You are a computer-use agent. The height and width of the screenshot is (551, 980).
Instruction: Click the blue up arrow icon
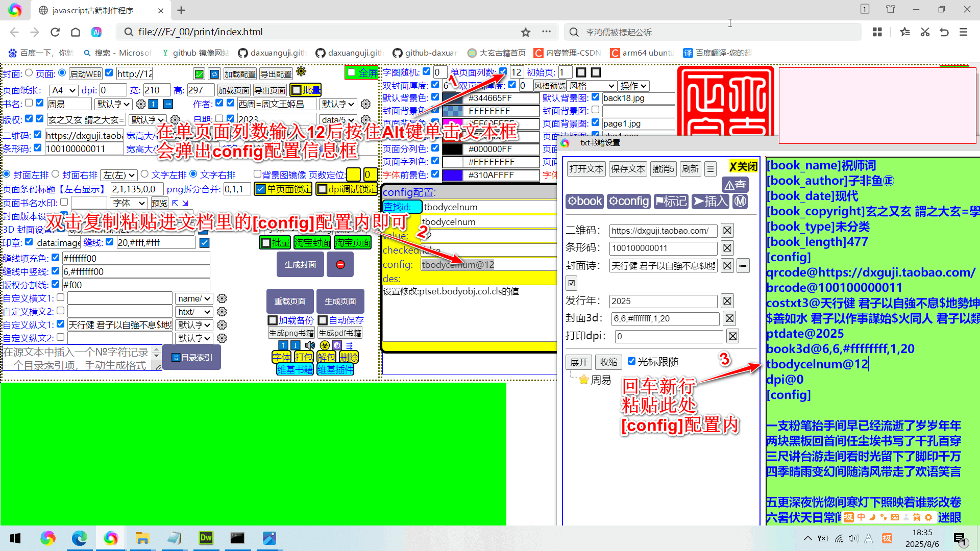283,345
